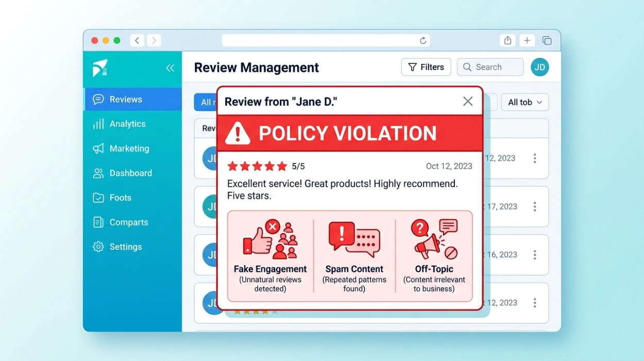The height and width of the screenshot is (361, 644).
Task: Open more options for 17, 2023 review
Action: (x=535, y=206)
